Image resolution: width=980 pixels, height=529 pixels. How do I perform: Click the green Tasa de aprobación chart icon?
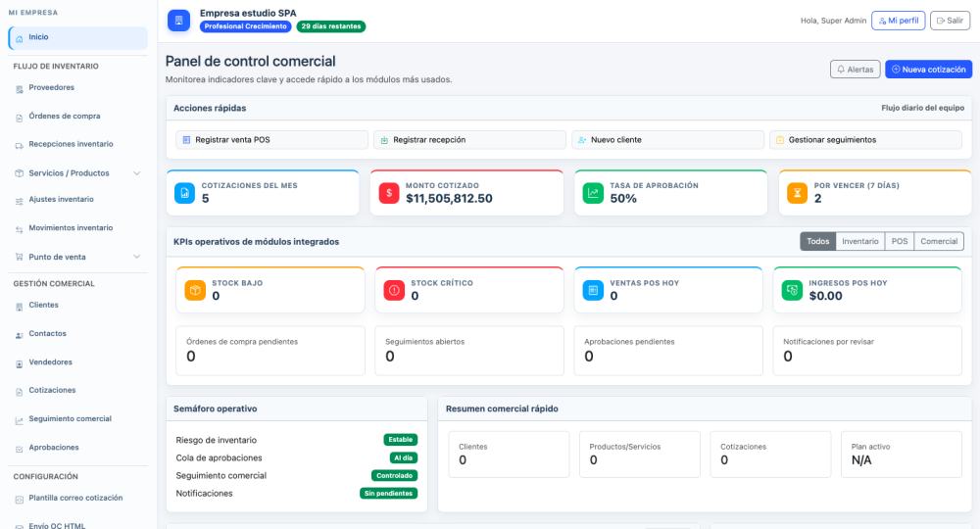point(593,193)
